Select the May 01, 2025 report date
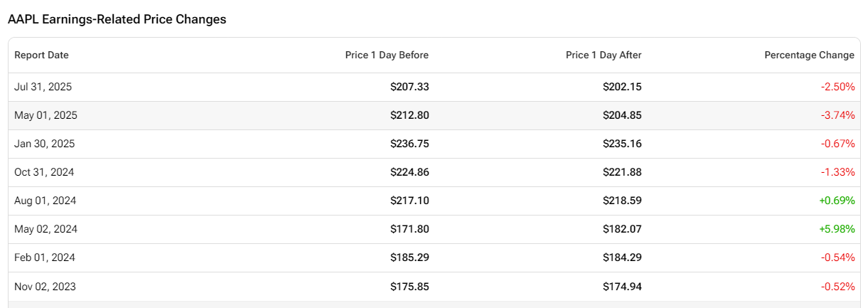Image resolution: width=868 pixels, height=308 pixels. pyautogui.click(x=45, y=115)
